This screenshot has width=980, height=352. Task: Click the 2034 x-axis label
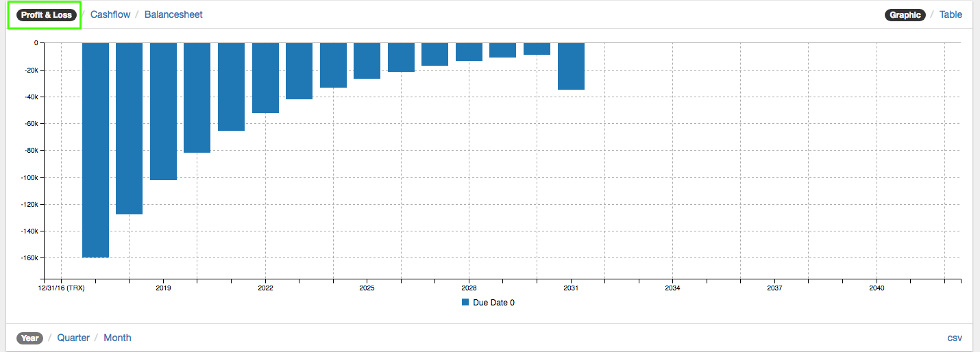tap(672, 288)
